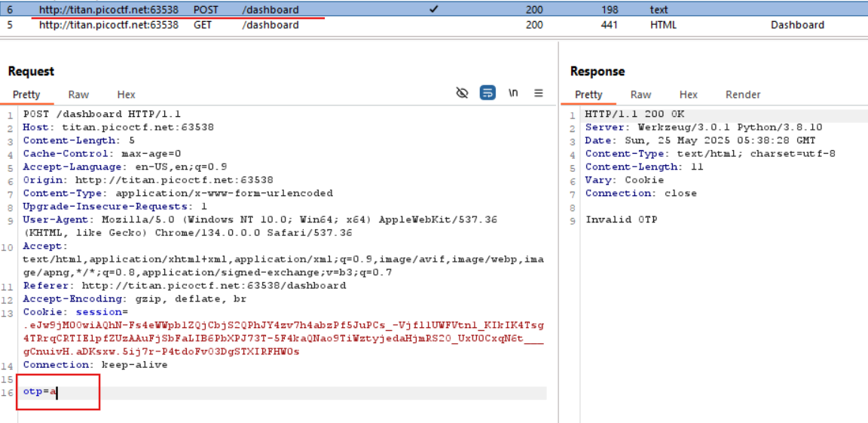Click the checkmark in POST row
The height and width of the screenshot is (423, 868).
pos(433,10)
